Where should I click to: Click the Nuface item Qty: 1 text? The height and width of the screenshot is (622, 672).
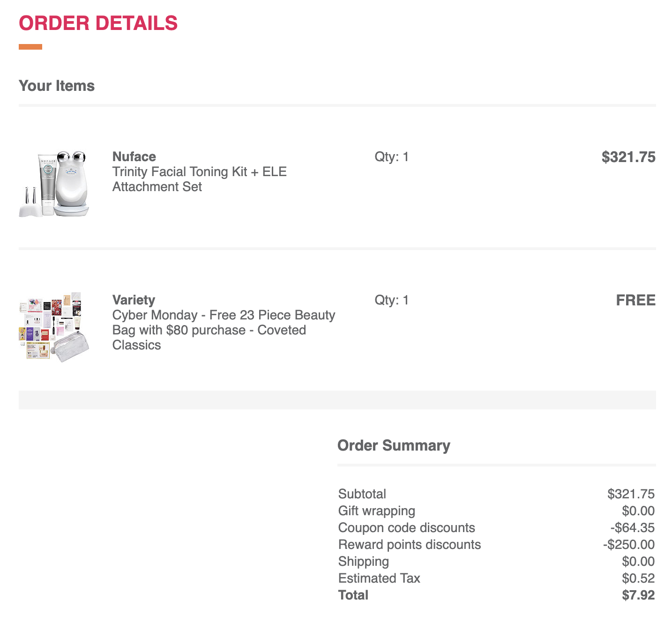click(391, 157)
